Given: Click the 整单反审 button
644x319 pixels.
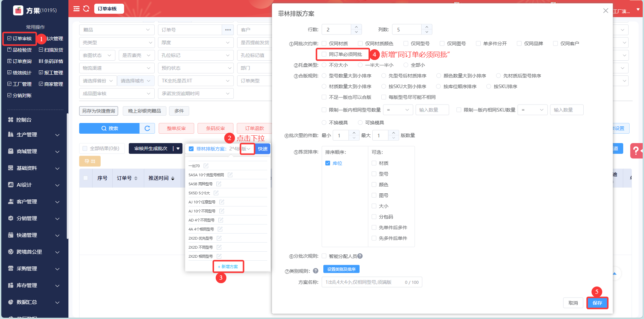Looking at the screenshot, I should pos(176,128).
